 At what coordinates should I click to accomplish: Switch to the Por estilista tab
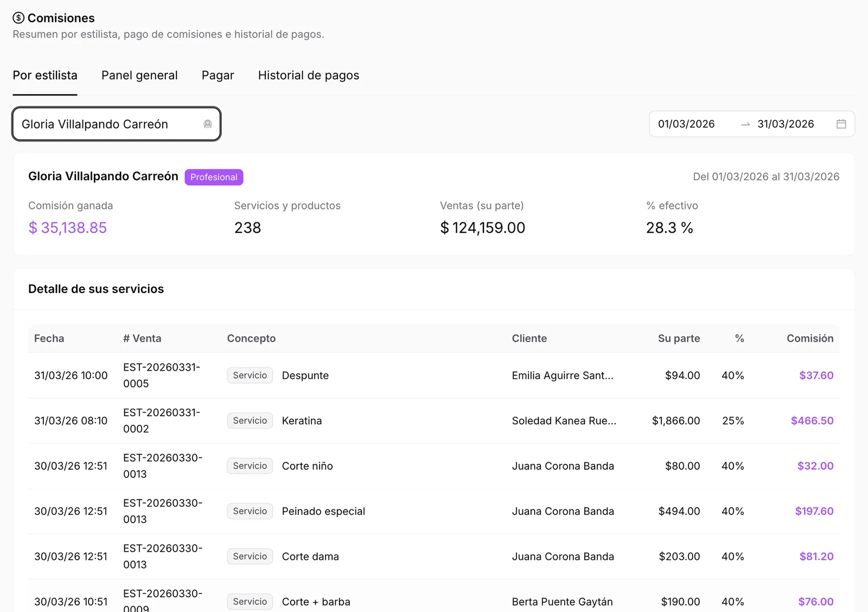45,75
